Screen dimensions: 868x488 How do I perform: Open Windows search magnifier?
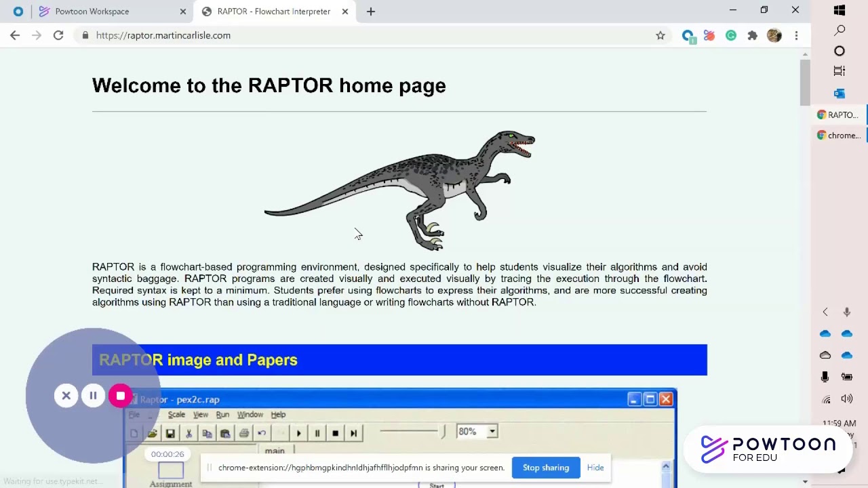coord(840,30)
